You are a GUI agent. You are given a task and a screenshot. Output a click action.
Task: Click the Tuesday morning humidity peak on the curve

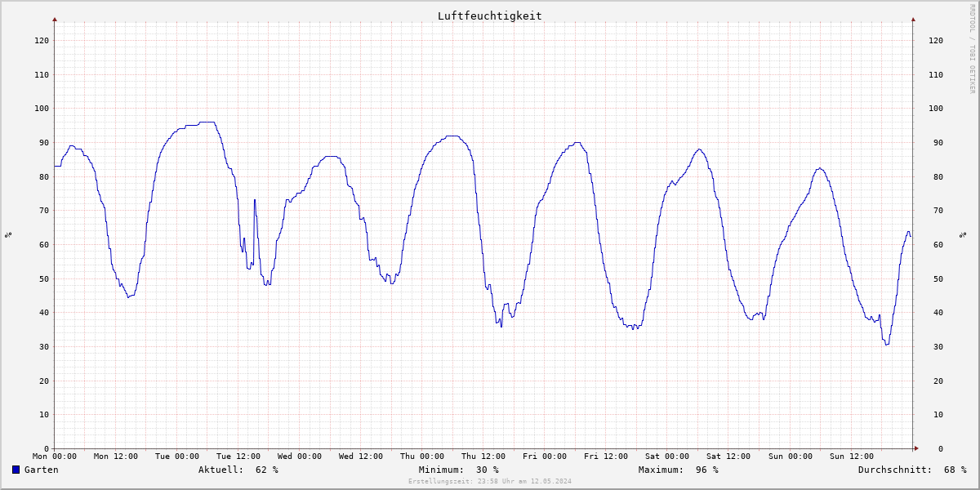point(207,122)
